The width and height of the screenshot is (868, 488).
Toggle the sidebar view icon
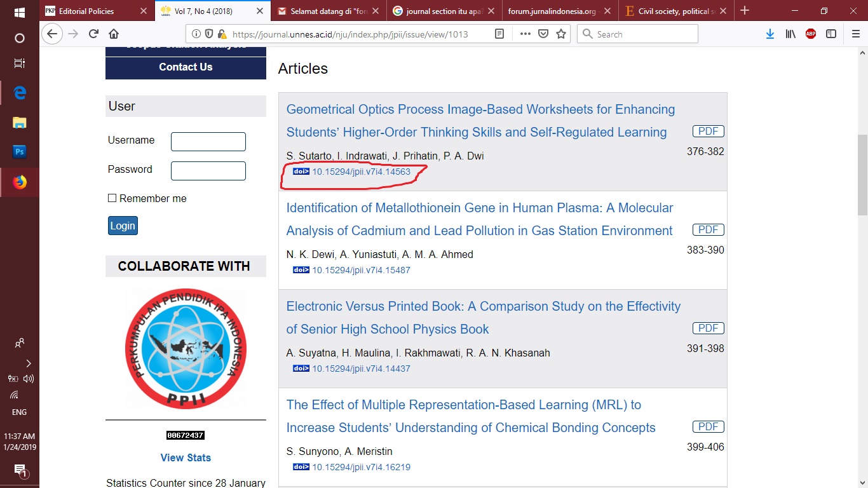[x=831, y=34]
